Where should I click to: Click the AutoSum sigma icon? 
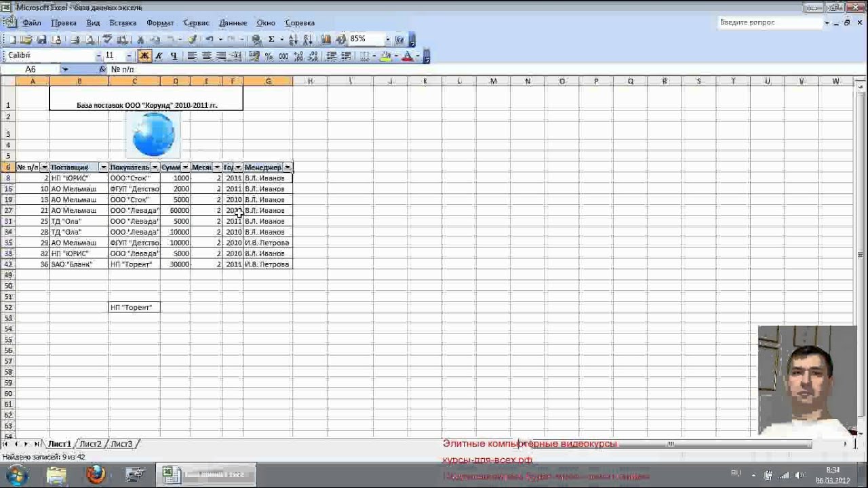coord(271,40)
